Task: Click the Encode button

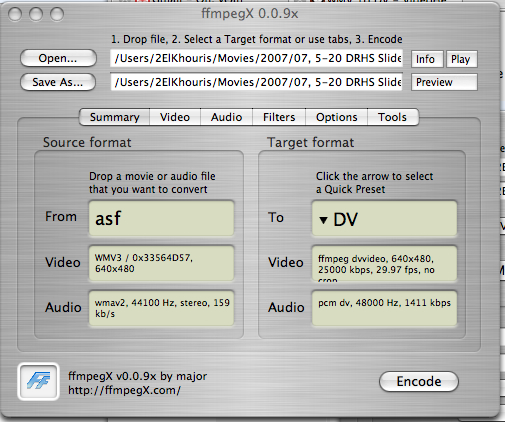Action: tap(419, 381)
